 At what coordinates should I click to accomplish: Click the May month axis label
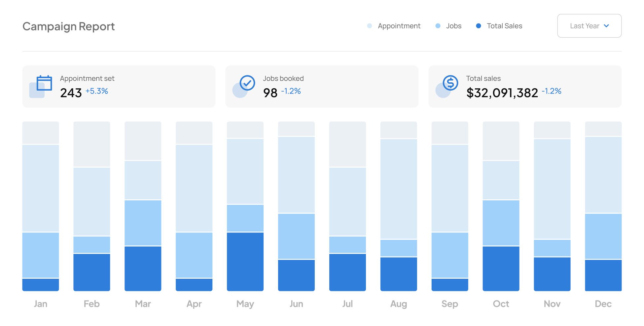click(245, 304)
